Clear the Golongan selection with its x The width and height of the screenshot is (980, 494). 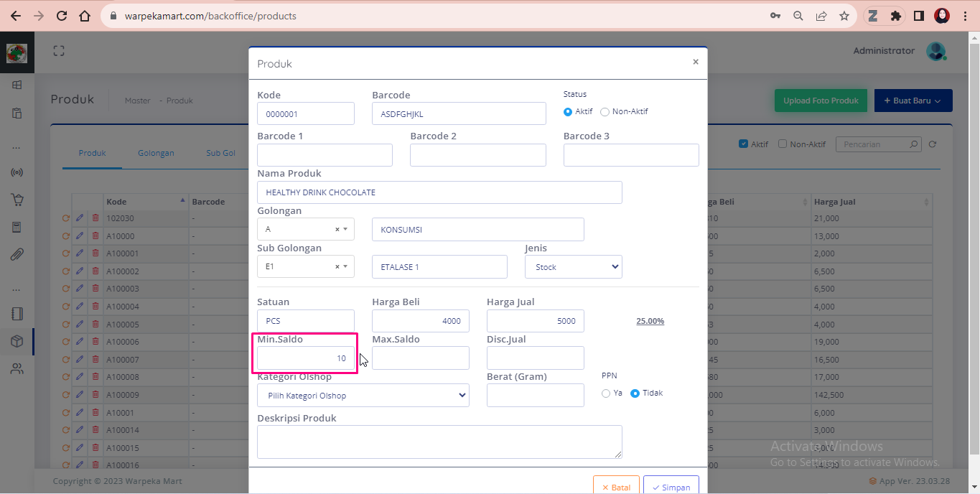(x=337, y=229)
